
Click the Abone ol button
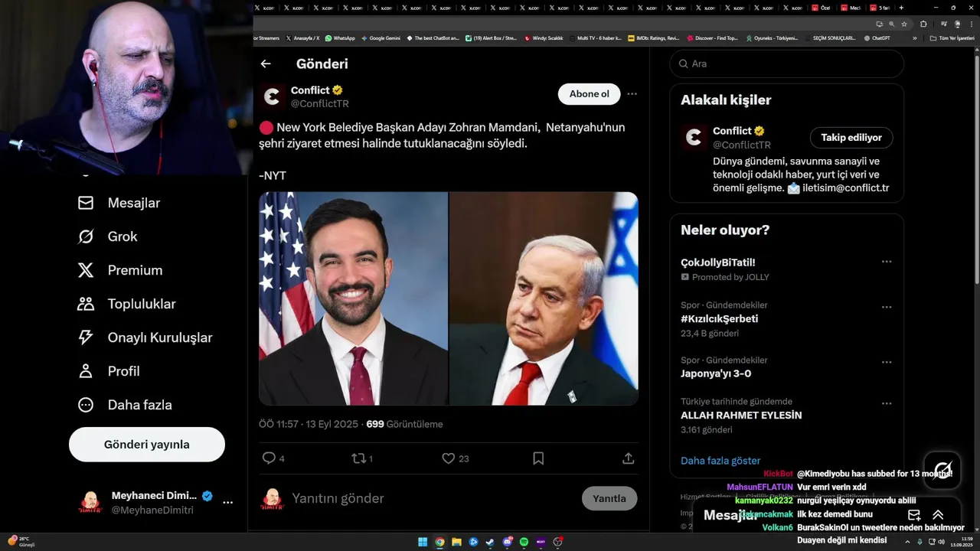tap(590, 94)
